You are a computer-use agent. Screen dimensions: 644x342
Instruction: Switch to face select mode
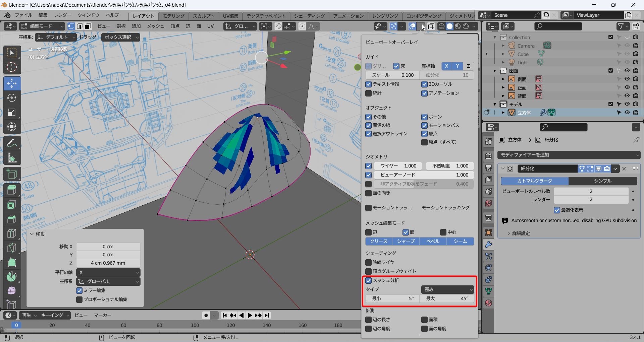click(x=88, y=26)
